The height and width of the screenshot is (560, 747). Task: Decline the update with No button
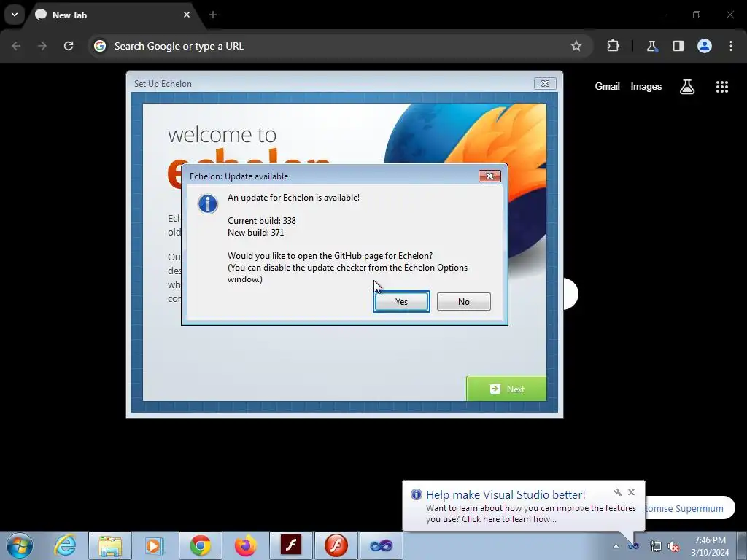(463, 301)
